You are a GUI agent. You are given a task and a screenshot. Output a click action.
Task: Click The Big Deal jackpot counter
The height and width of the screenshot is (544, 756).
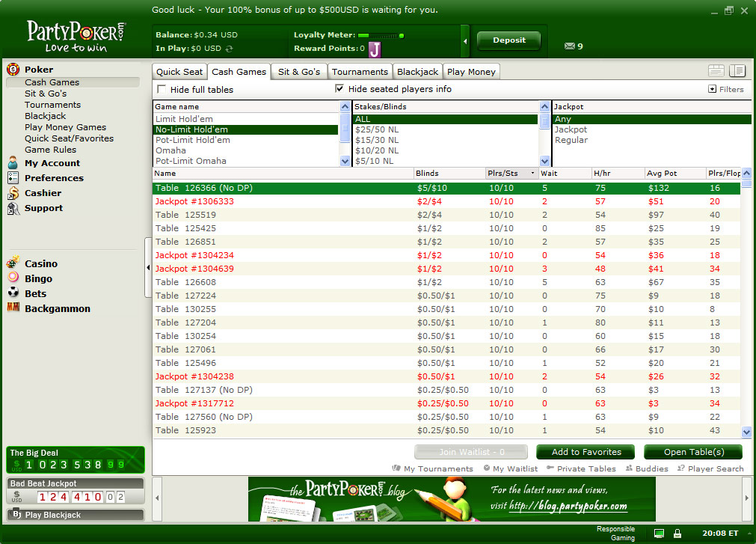pyautogui.click(x=76, y=459)
